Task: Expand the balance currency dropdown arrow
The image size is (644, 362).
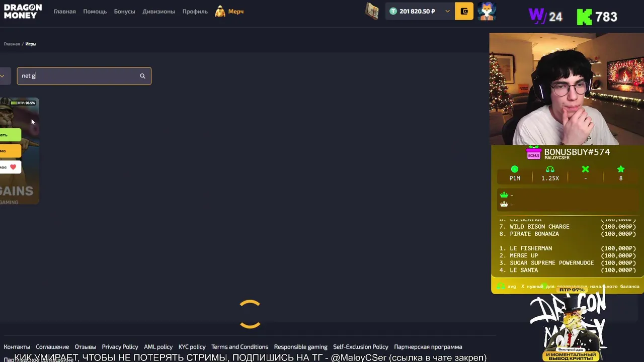Action: pos(447,11)
